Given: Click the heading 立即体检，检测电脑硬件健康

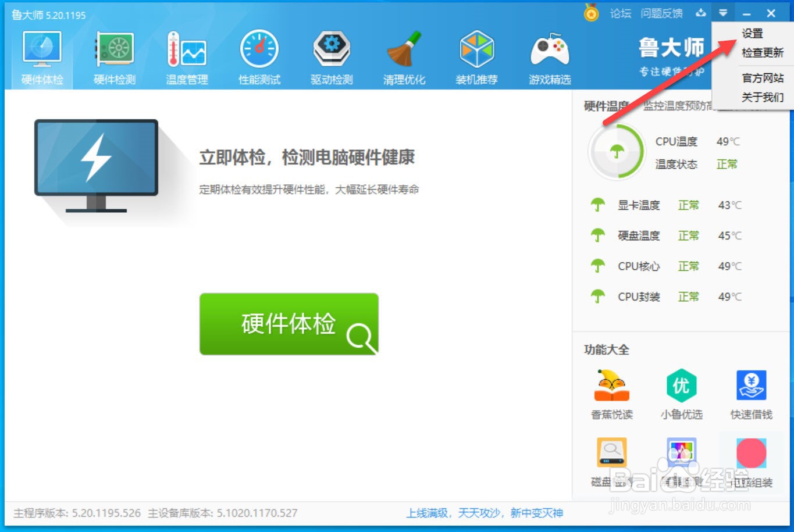Looking at the screenshot, I should (307, 157).
